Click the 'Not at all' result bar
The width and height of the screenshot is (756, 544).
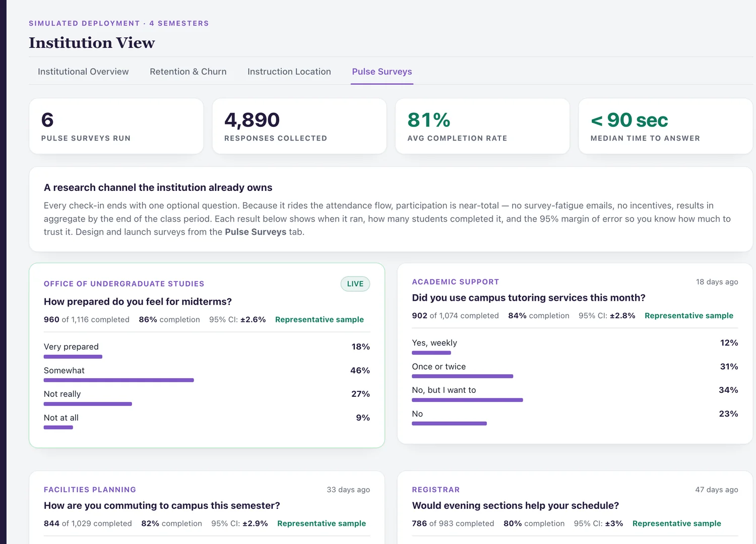58,428
